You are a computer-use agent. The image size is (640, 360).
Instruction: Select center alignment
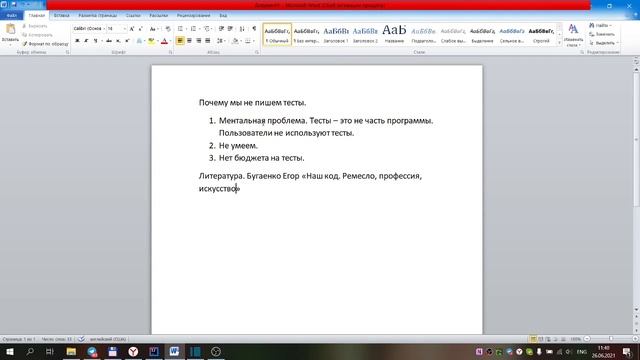click(189, 41)
